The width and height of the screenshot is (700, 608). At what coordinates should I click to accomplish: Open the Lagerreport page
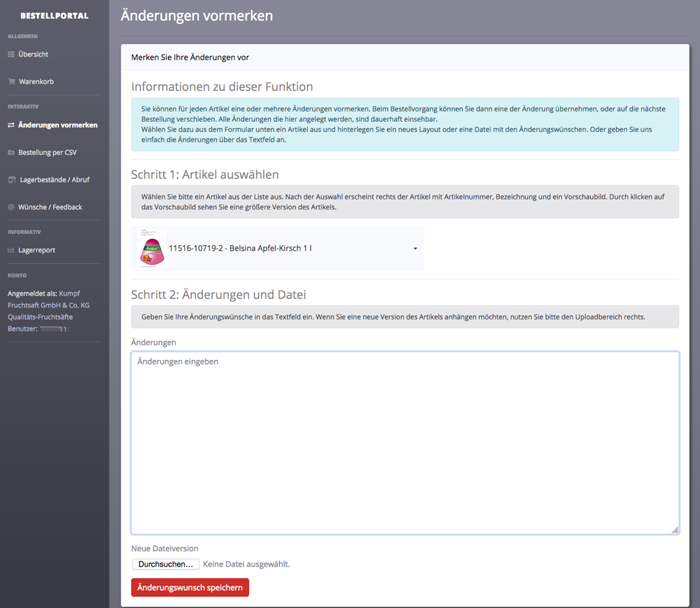pyautogui.click(x=36, y=250)
